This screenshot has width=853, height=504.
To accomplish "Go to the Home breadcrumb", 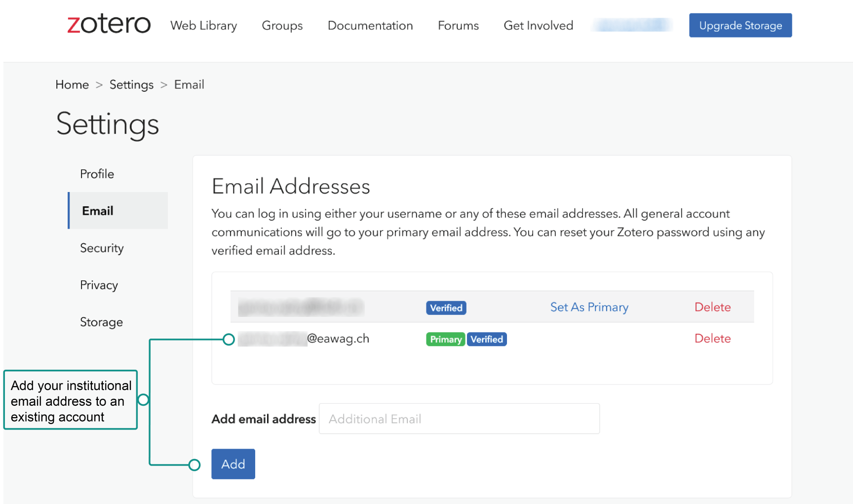I will 72,85.
